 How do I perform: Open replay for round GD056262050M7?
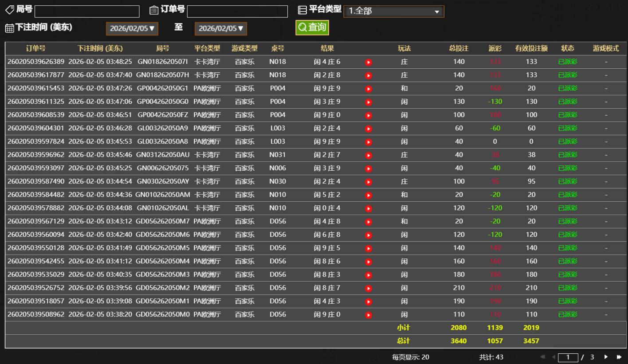click(x=368, y=222)
